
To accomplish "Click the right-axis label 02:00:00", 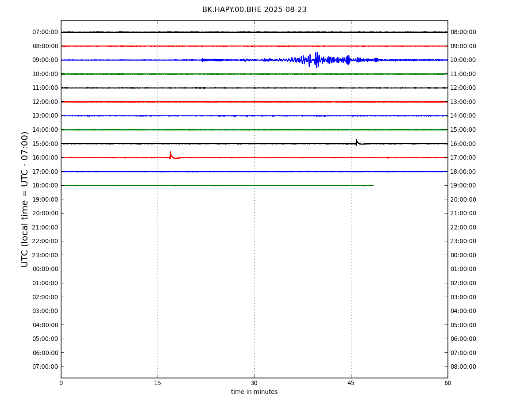I will [463, 283].
